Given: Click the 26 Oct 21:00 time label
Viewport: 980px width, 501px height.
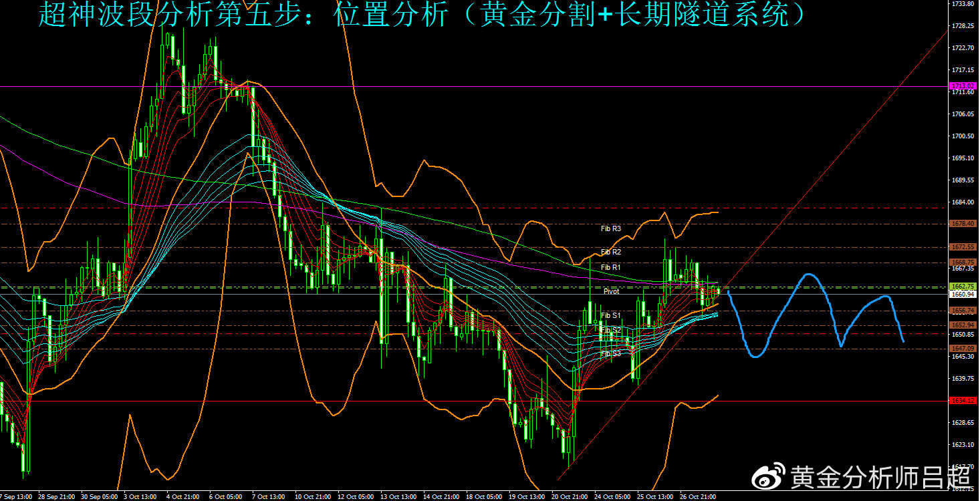Looking at the screenshot, I should point(697,497).
